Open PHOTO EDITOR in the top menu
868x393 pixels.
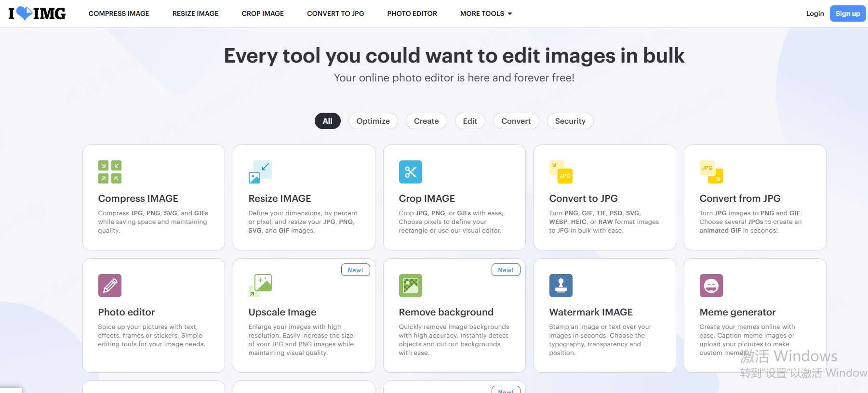[x=412, y=13]
